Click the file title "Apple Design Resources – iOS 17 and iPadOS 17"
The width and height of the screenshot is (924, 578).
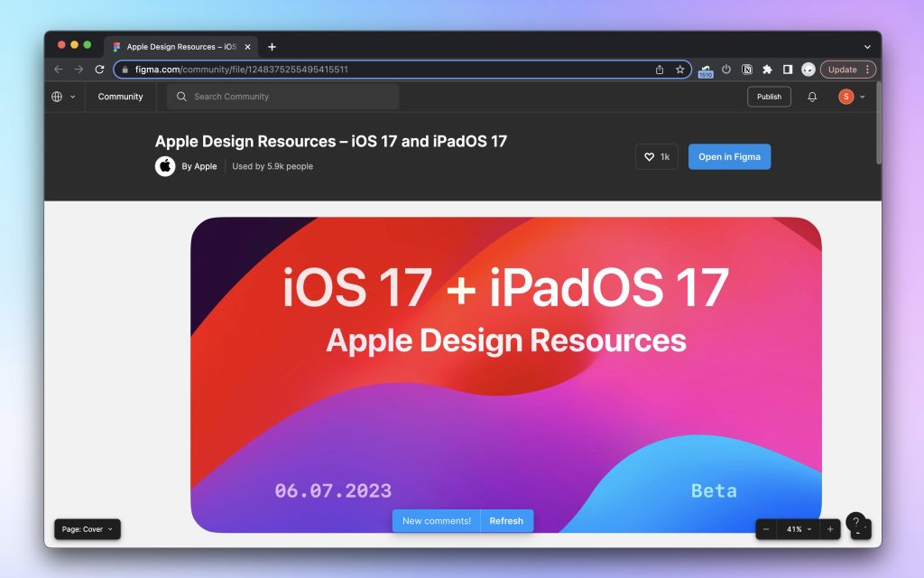click(x=330, y=142)
